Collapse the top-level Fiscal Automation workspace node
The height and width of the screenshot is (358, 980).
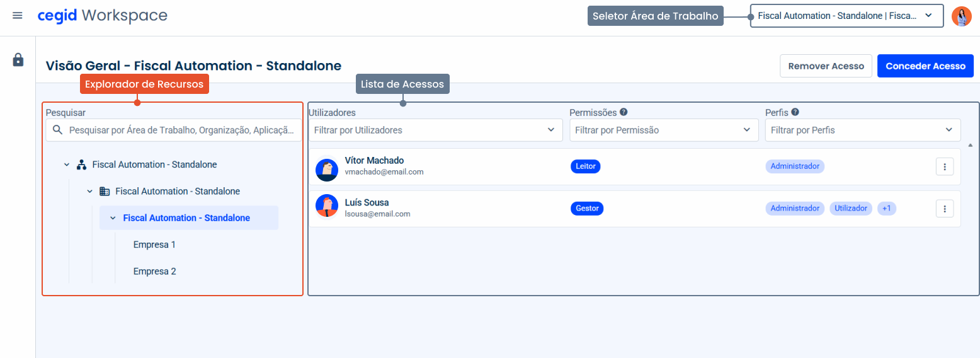coord(67,165)
